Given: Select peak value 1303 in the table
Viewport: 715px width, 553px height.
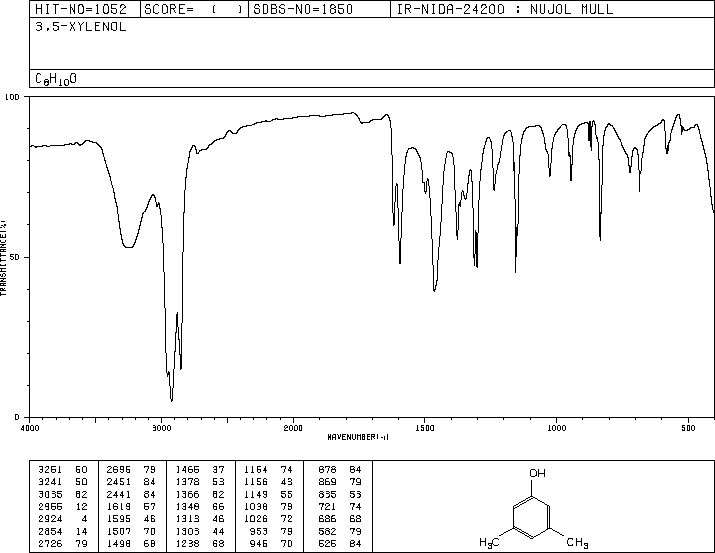Looking at the screenshot, I should pyautogui.click(x=187, y=532).
